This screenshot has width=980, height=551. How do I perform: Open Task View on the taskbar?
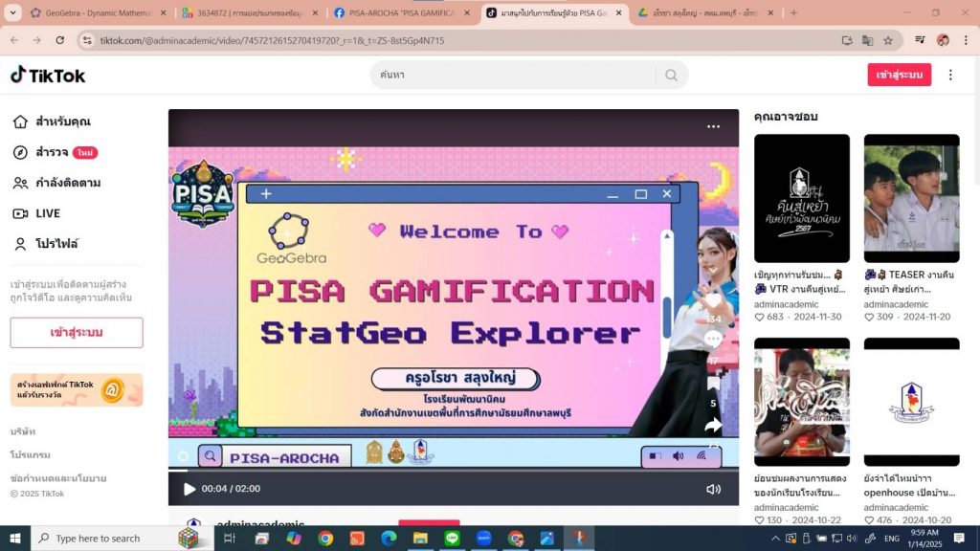[x=230, y=538]
